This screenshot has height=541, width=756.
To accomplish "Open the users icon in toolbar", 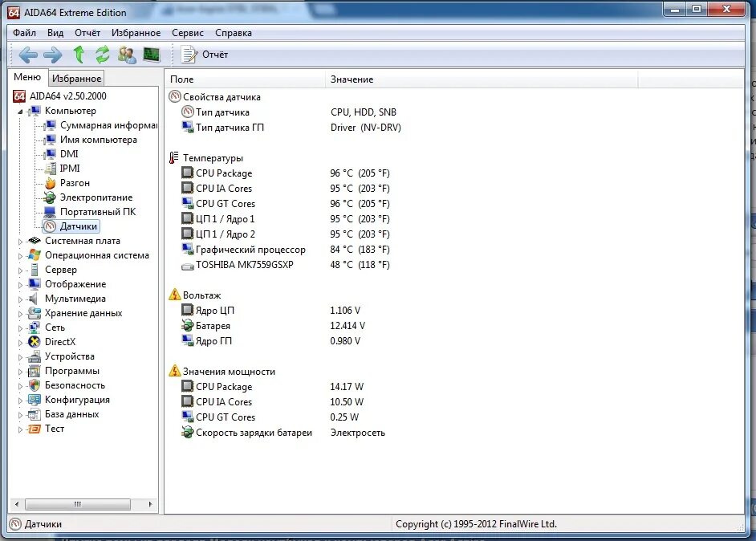I will click(127, 55).
